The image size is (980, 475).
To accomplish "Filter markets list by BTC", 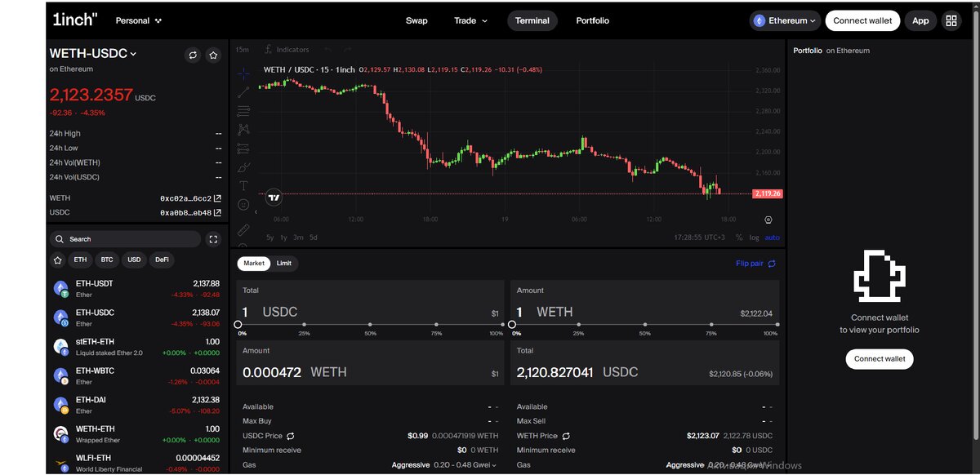I will (107, 260).
